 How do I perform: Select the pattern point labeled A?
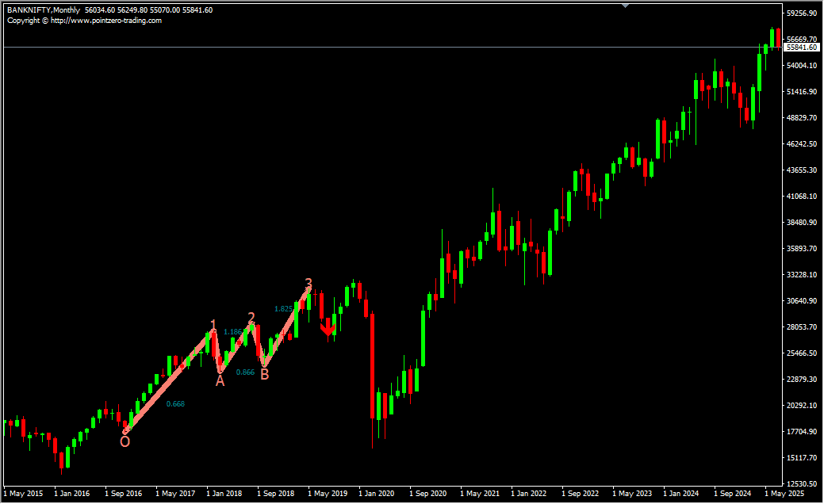coord(220,380)
